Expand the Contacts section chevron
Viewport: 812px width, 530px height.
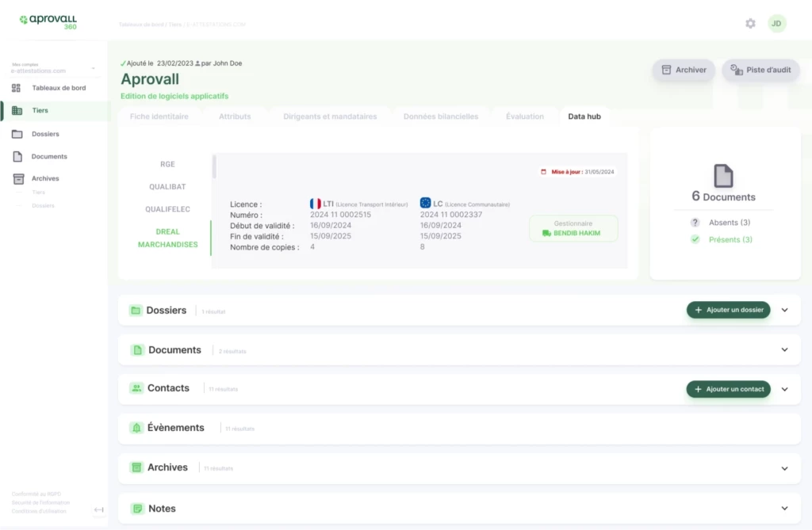pyautogui.click(x=784, y=389)
